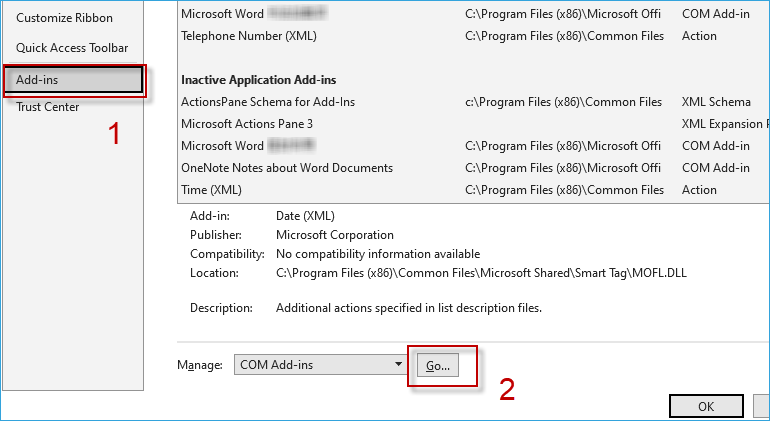Image resolution: width=770 pixels, height=421 pixels.
Task: Click the Go... button
Action: 438,365
